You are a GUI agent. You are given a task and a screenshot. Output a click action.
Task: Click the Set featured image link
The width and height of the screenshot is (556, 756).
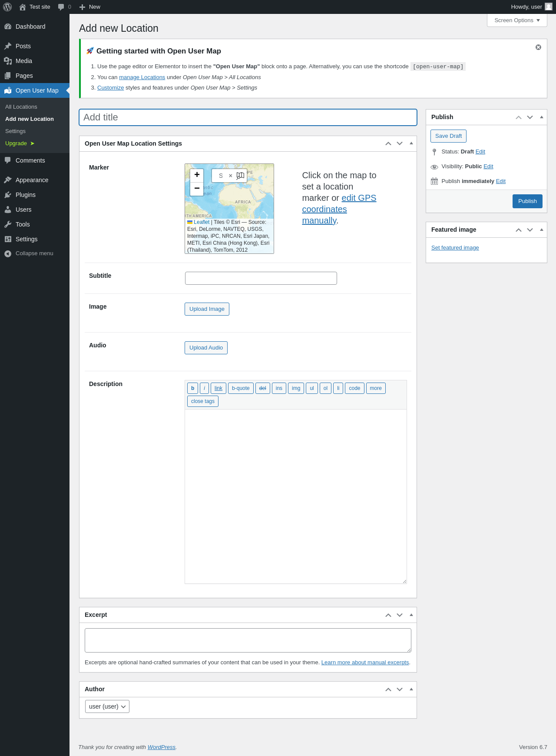455,248
